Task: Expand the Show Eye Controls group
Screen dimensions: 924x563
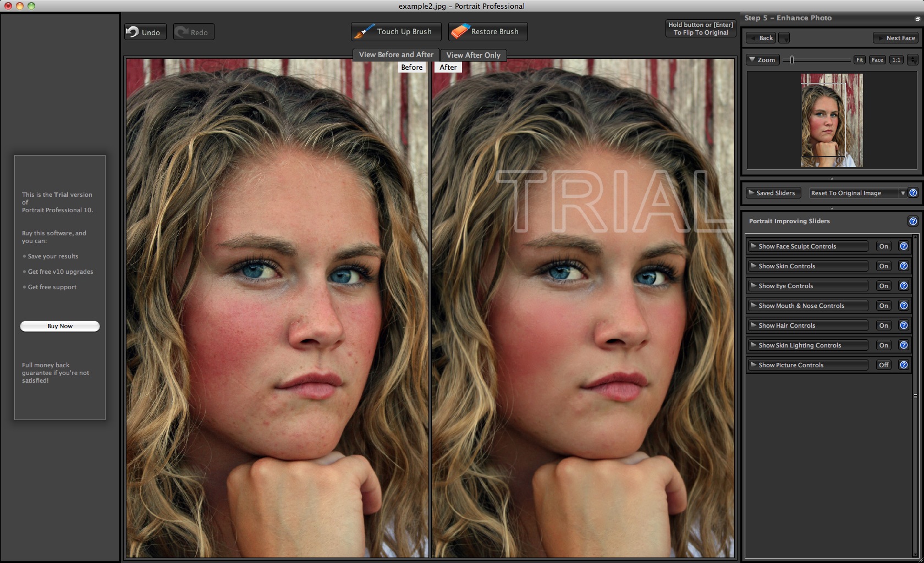Action: (x=807, y=285)
